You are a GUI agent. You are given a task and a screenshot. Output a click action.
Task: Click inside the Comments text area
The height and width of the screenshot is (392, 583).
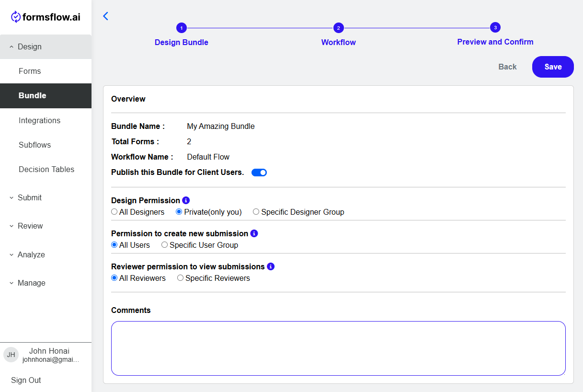click(x=338, y=348)
